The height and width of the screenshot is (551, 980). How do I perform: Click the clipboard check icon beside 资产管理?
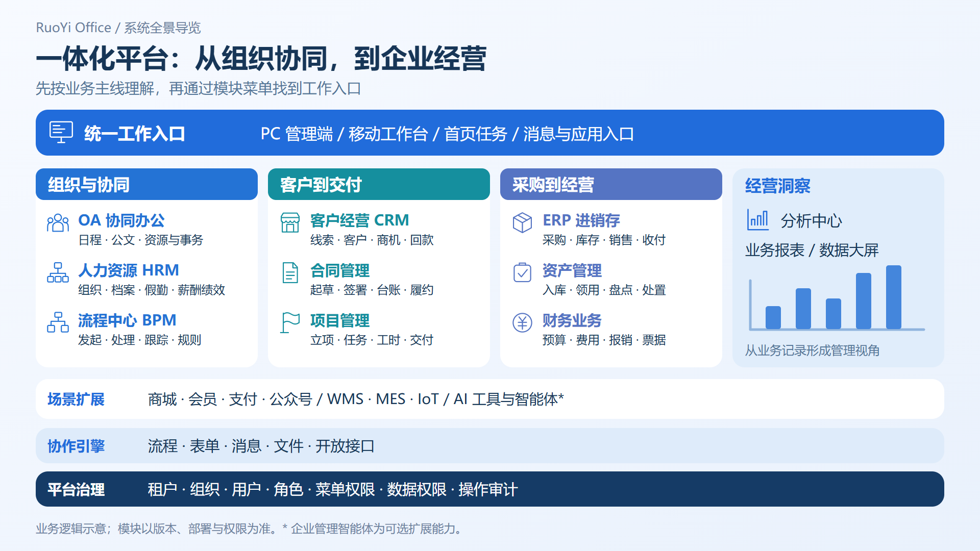pos(522,272)
